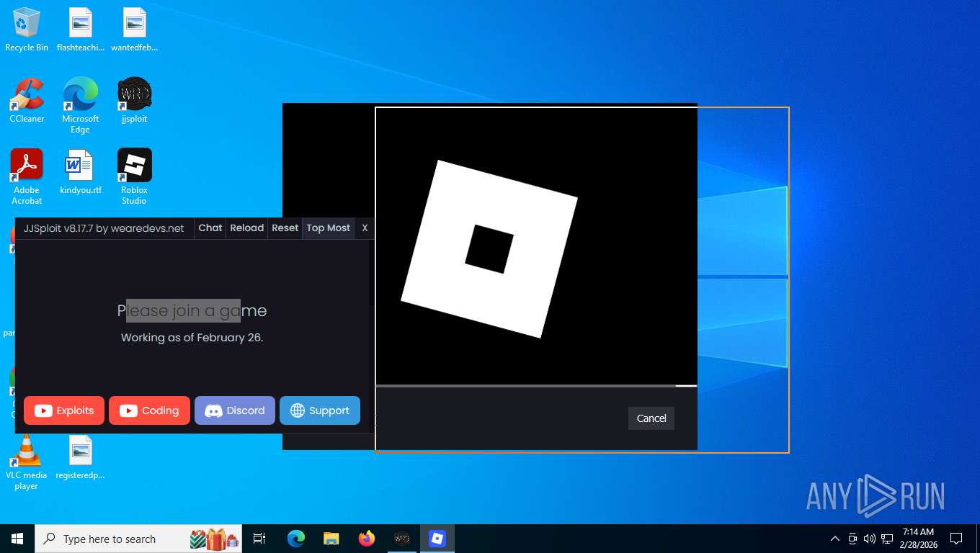Image resolution: width=980 pixels, height=553 pixels.
Task: Open the volume control in tray
Action: [x=869, y=539]
